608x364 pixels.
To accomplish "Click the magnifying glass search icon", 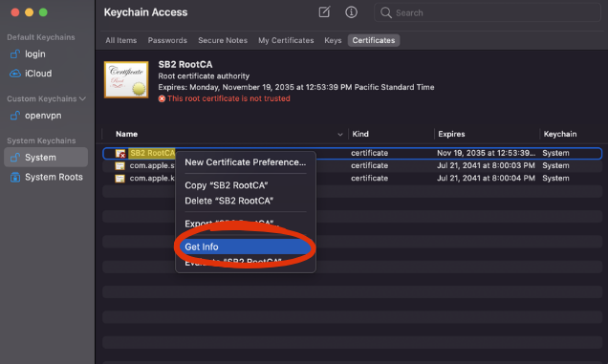I will click(x=385, y=12).
